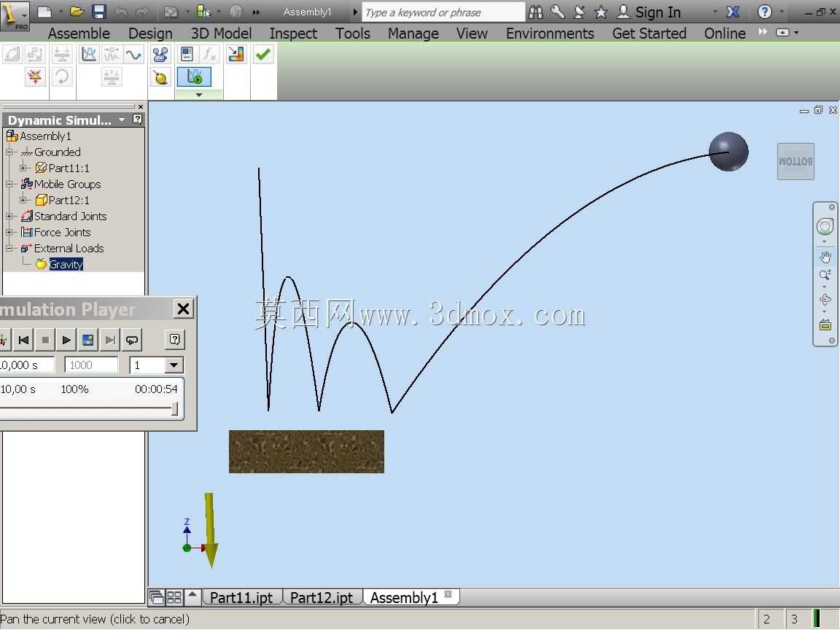The image size is (840, 630).
Task: Open the Environments ribbon tab
Action: tap(551, 34)
